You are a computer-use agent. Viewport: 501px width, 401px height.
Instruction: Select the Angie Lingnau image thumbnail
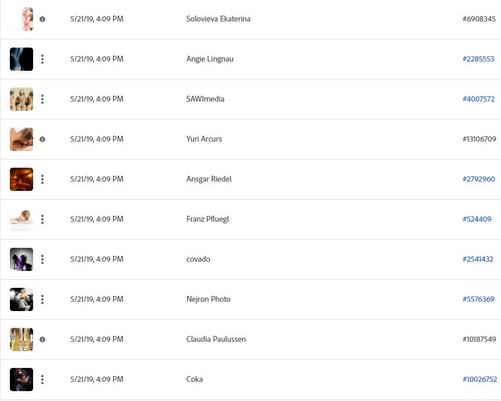[21, 59]
